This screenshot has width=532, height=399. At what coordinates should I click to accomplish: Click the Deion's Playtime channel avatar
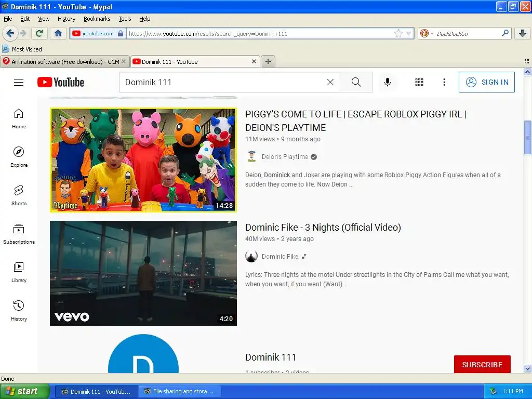251,157
